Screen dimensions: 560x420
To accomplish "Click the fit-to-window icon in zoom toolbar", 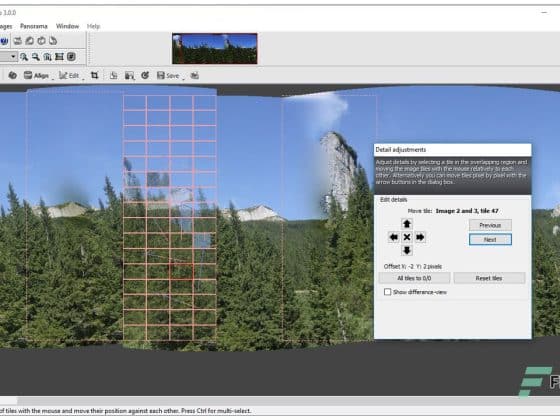I will coord(59,56).
